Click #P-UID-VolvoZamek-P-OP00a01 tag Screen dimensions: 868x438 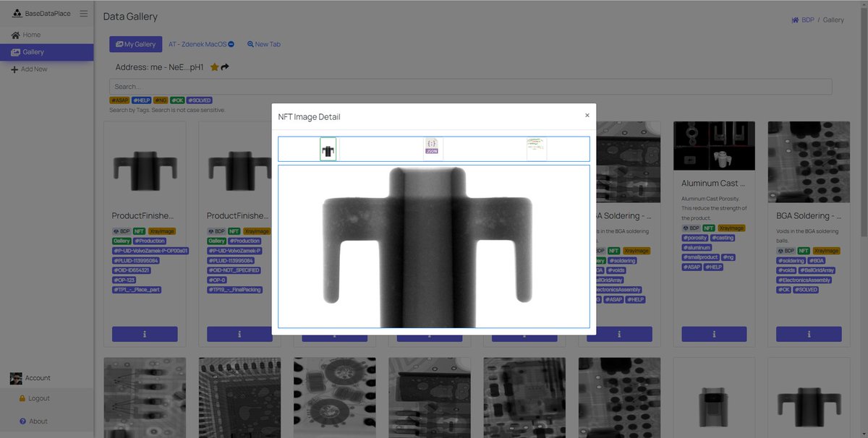coord(150,251)
